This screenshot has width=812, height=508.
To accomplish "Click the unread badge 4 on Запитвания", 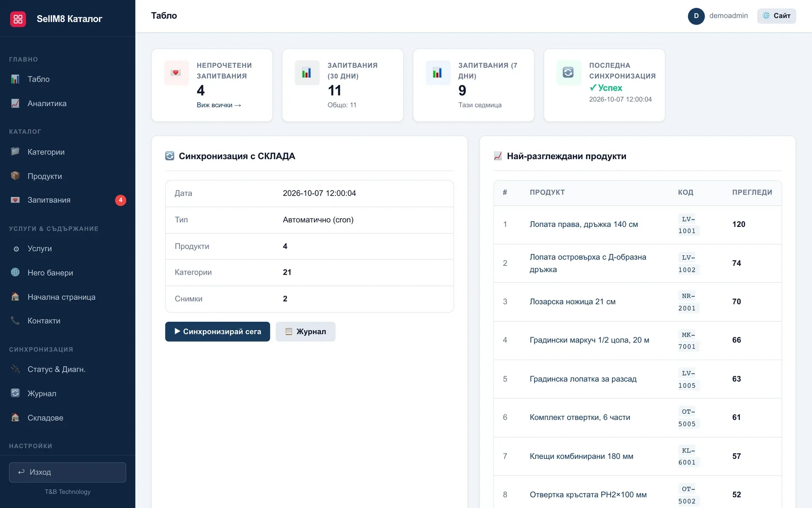I will [121, 200].
